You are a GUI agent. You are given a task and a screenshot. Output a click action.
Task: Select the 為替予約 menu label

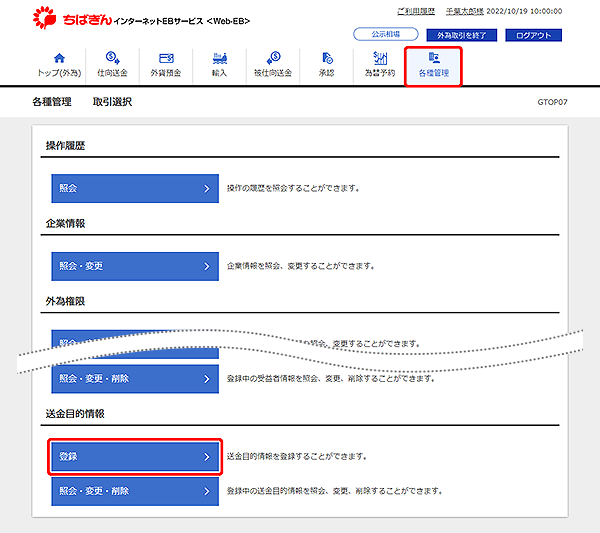point(380,73)
